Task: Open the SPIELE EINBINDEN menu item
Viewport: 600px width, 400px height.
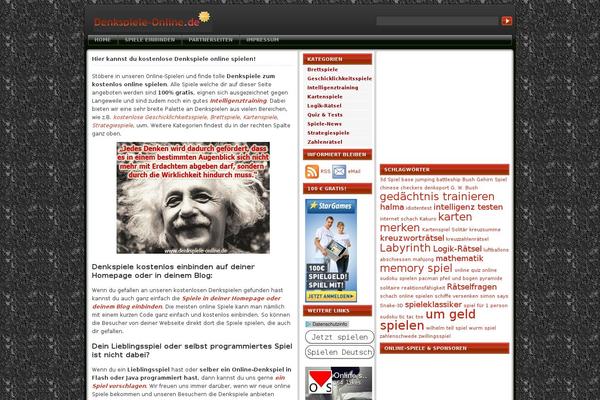Action: click(150, 39)
